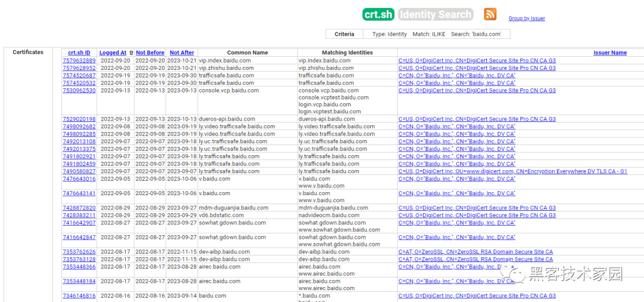This screenshot has height=302, width=644.
Task: Open the orange RSS feed icon
Action: point(490,14)
